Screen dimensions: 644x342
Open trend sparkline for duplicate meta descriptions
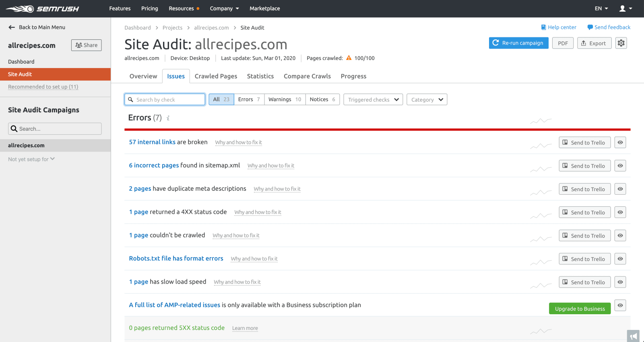click(x=541, y=192)
